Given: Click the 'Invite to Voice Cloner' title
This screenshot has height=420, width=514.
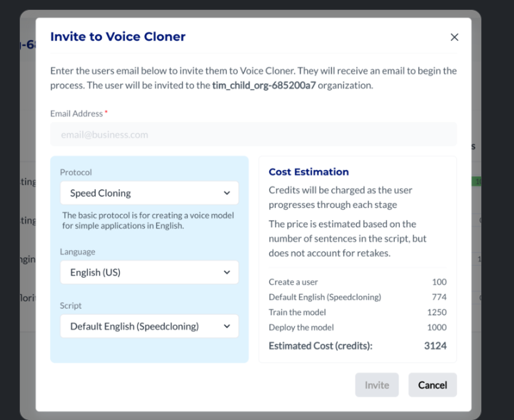Looking at the screenshot, I should (x=118, y=36).
